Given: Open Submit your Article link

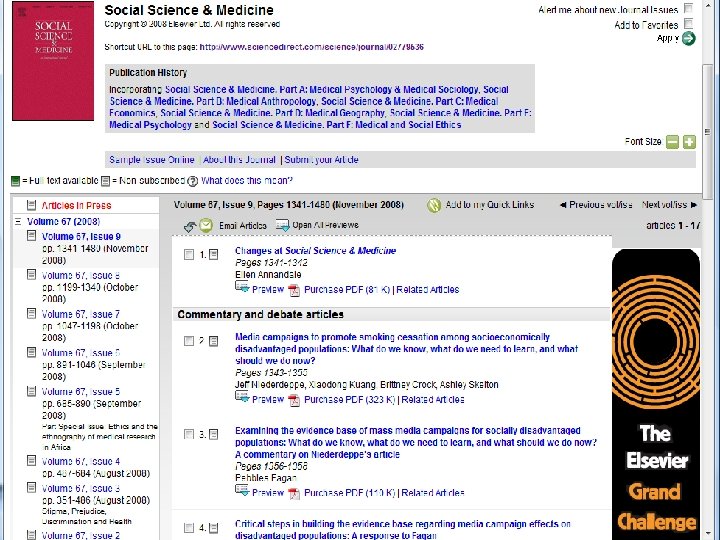Looking at the screenshot, I should pyautogui.click(x=321, y=160).
